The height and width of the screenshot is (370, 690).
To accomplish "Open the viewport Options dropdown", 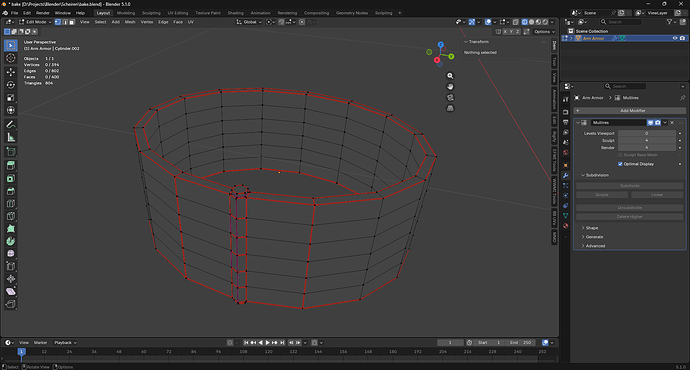I will pos(544,32).
